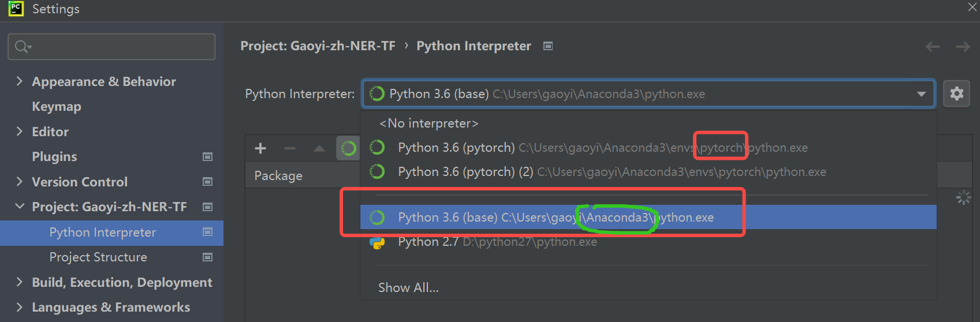Click the back navigation arrow

933,47
